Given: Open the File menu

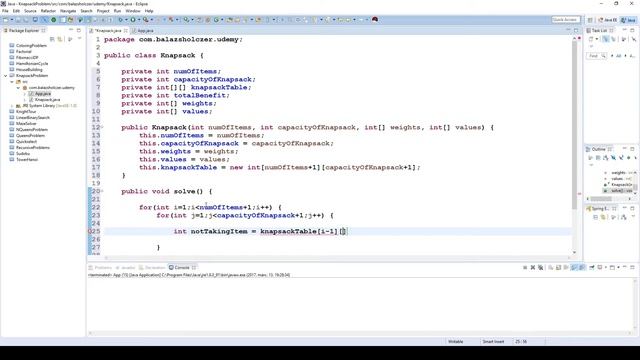Looking at the screenshot, I should coord(5,11).
